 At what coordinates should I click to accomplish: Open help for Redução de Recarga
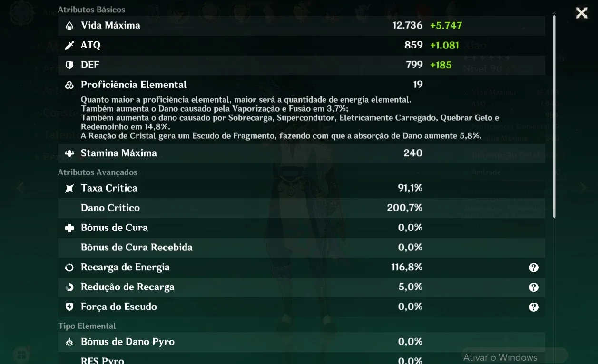(534, 287)
